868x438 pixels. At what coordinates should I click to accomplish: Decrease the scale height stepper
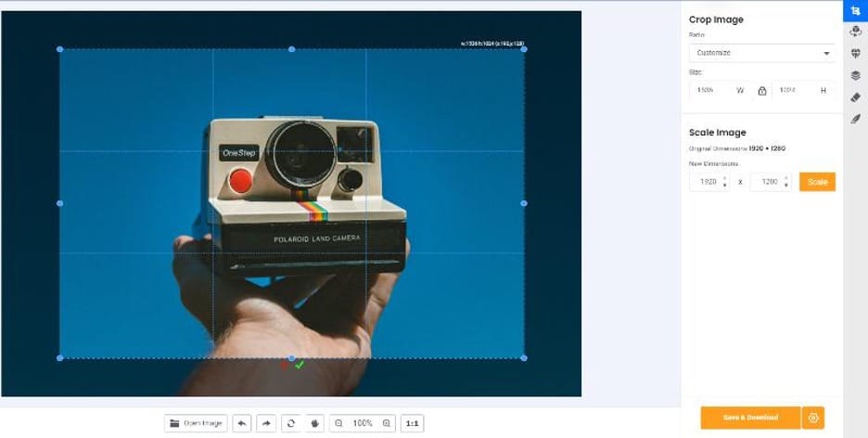[786, 186]
